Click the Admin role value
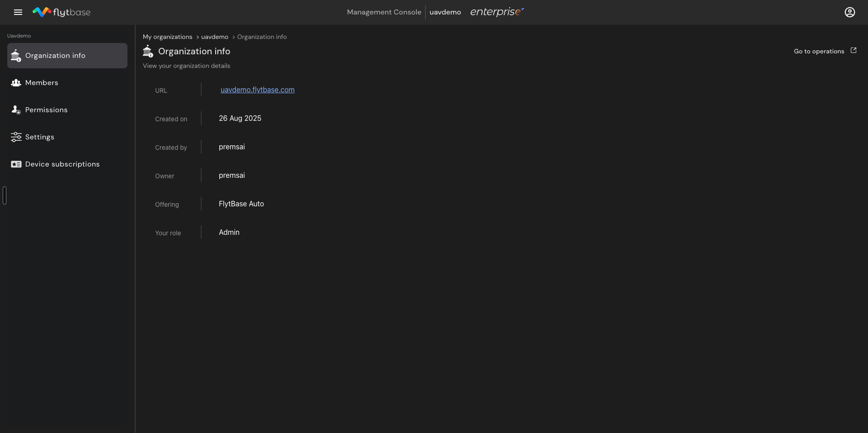Screen dimensions: 868x433 [229, 233]
